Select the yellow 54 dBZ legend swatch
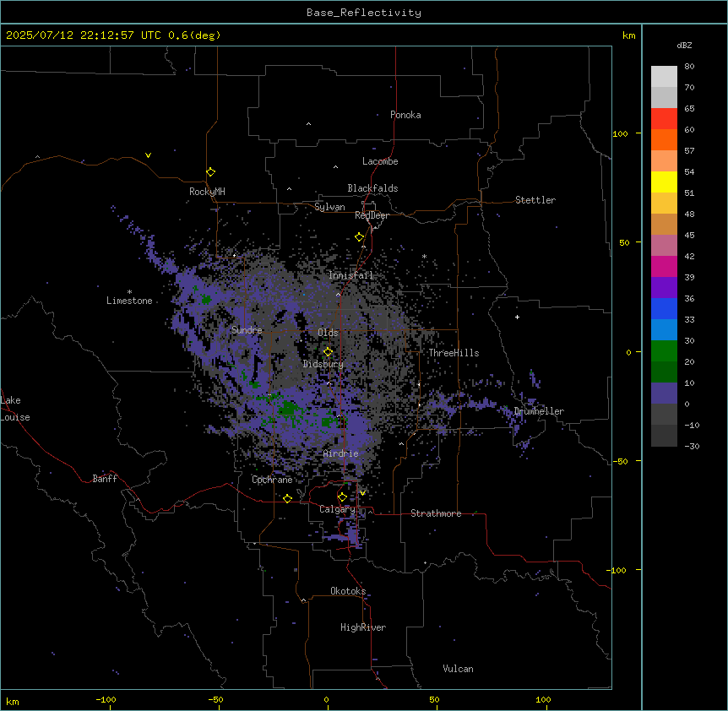This screenshot has width=728, height=711. pos(664,182)
